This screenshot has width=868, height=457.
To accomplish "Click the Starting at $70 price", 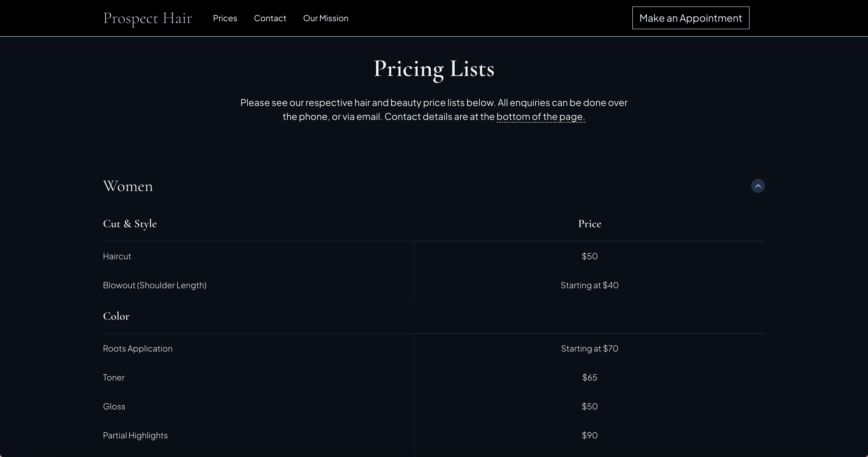I will (x=589, y=348).
